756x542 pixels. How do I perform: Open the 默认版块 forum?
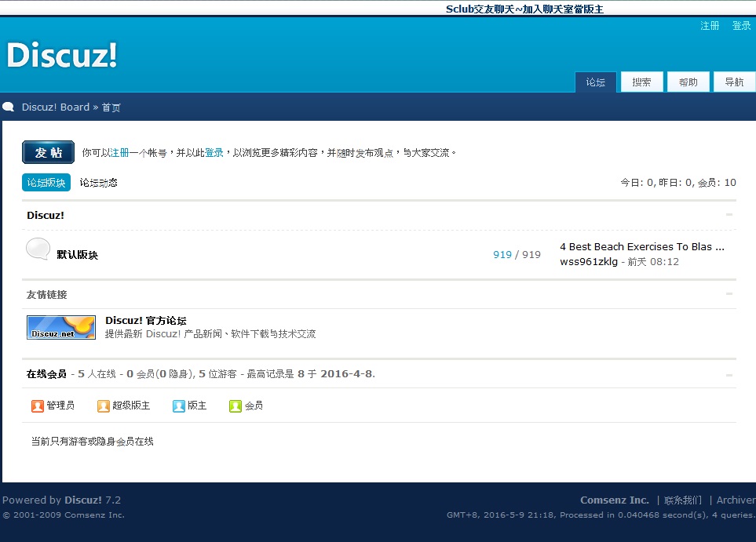[77, 254]
